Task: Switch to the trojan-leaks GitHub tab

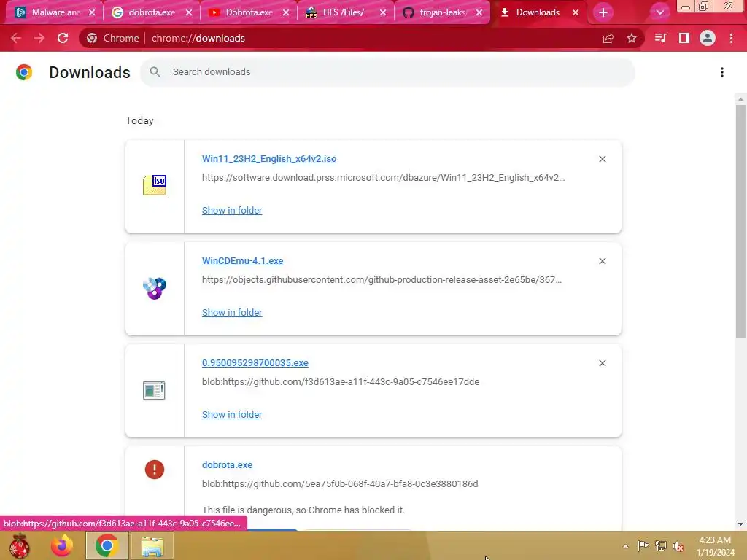Action: tap(436, 12)
